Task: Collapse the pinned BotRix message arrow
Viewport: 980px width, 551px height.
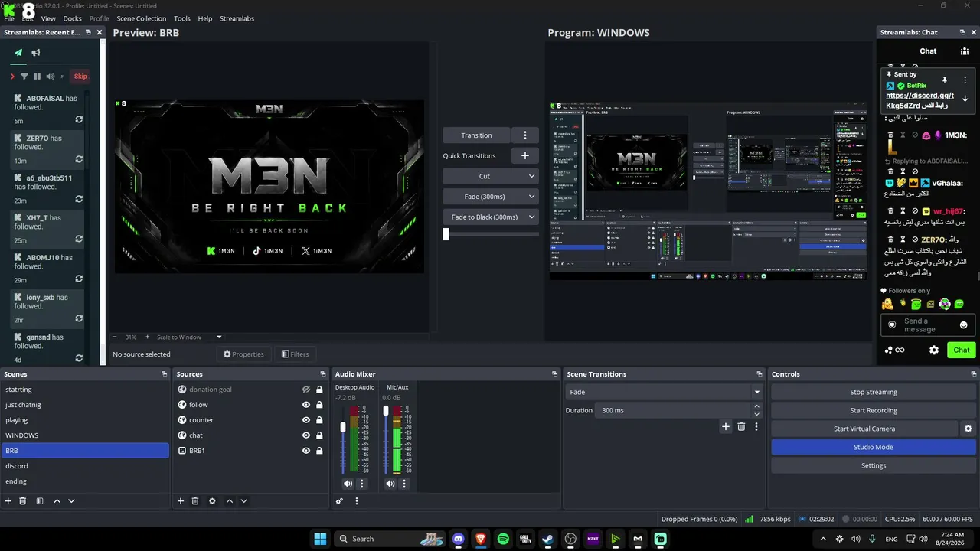Action: pos(965,98)
